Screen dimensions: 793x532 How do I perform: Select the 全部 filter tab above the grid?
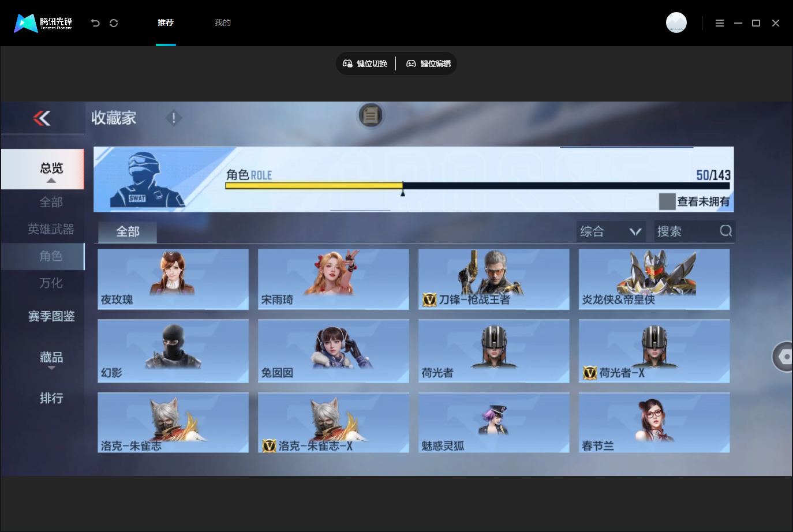pyautogui.click(x=128, y=232)
